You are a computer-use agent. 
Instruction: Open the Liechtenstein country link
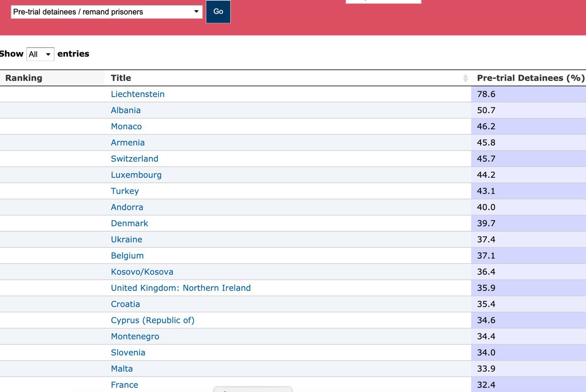(137, 94)
